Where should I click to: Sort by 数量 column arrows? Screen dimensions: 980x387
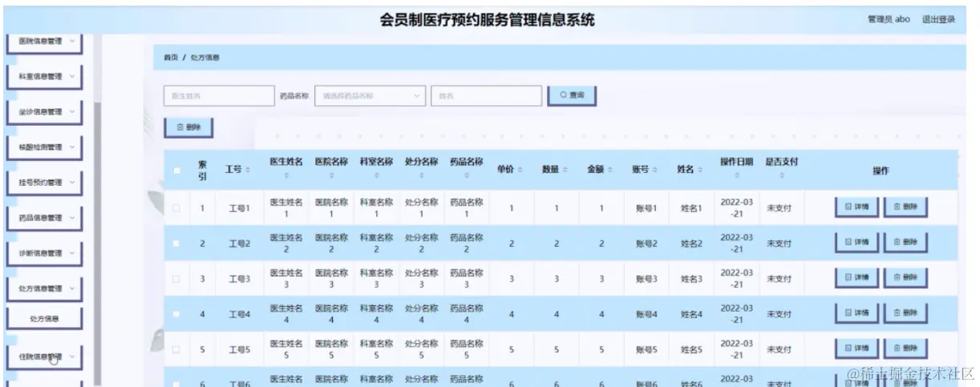(566, 170)
